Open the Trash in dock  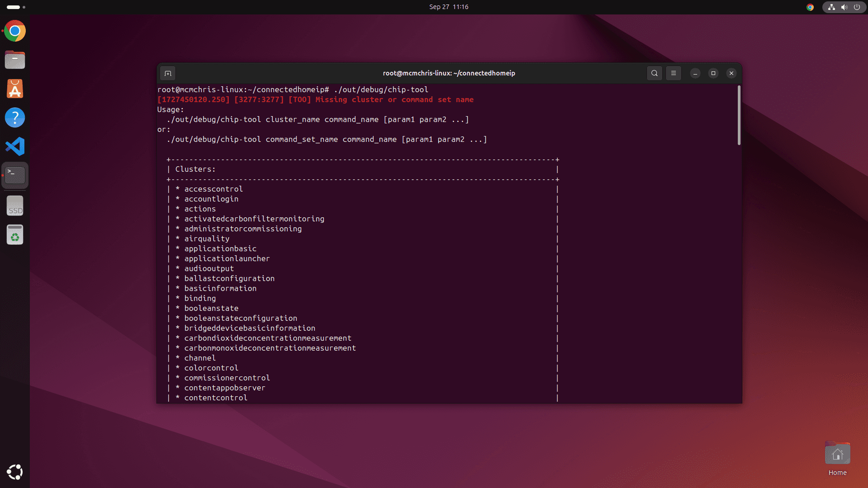point(15,235)
